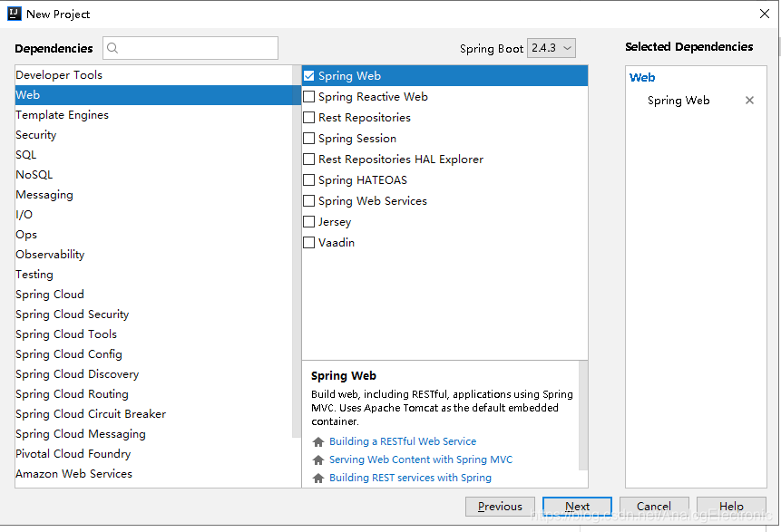The image size is (781, 532).
Task: Open the Template Engines category
Action: coord(154,115)
